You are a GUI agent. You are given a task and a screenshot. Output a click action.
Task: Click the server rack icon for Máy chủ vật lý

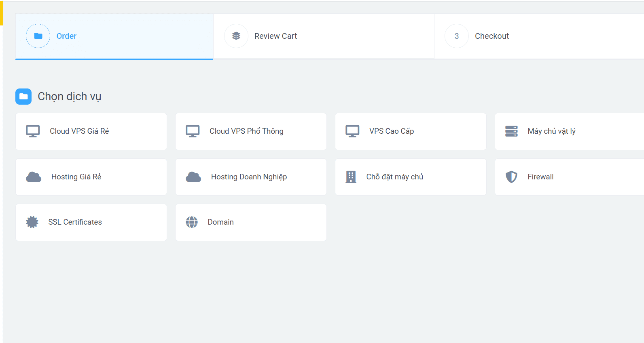[511, 131]
